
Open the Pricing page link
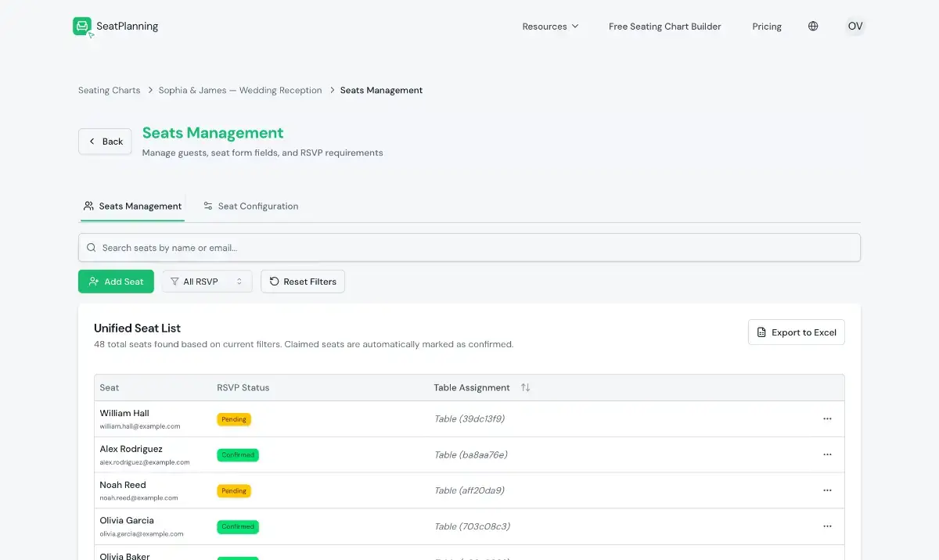pyautogui.click(x=767, y=26)
